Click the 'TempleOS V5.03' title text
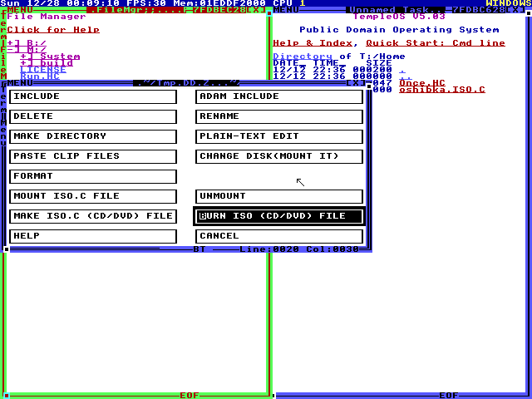Screen dimensions: 532x399 [399, 17]
